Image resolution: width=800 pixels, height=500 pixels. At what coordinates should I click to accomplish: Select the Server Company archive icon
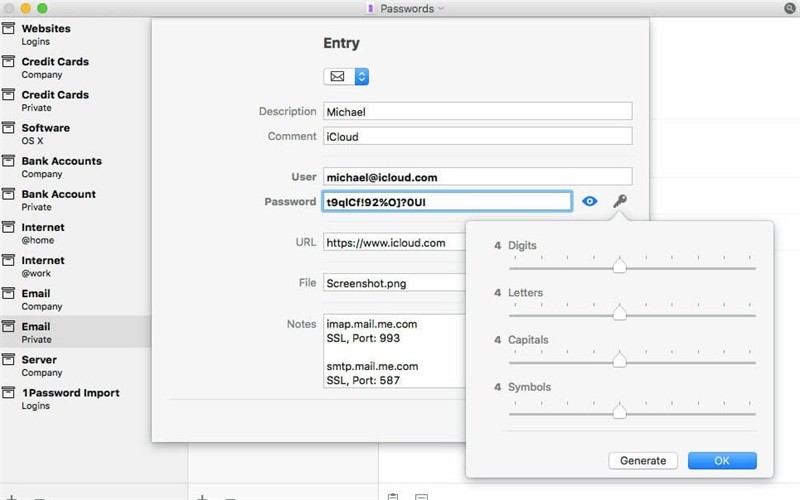[x=8, y=360]
